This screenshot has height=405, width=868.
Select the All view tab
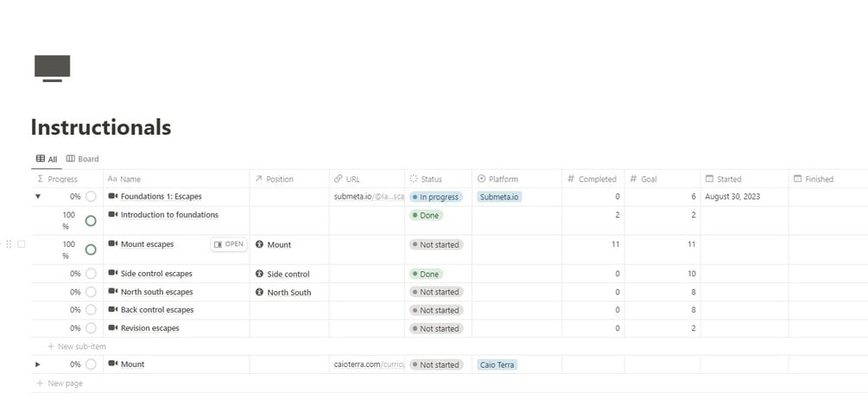(47, 159)
